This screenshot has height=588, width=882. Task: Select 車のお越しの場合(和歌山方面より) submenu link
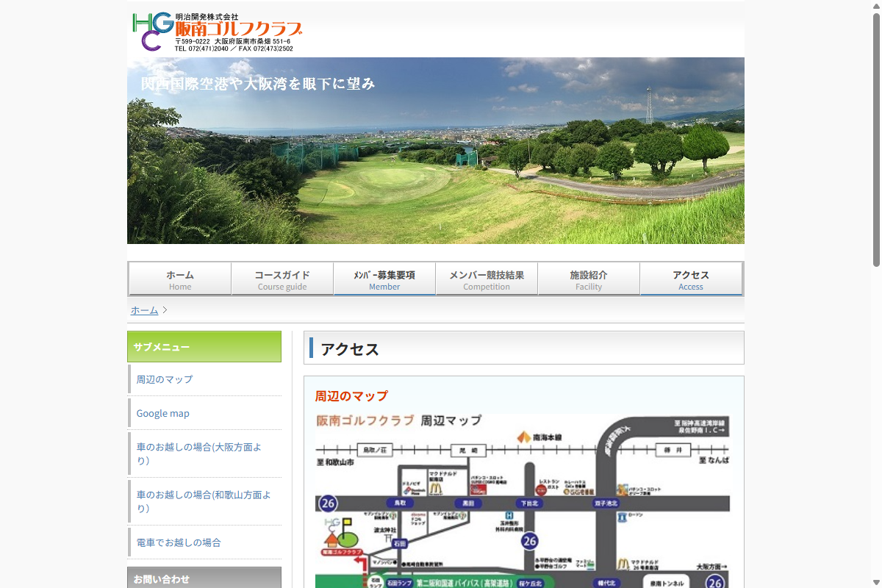(x=204, y=501)
